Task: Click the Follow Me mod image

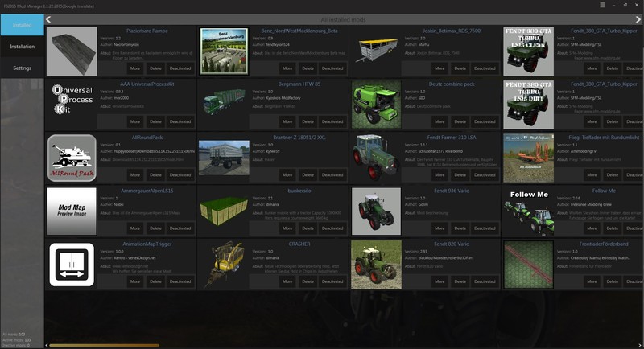Action: click(528, 211)
